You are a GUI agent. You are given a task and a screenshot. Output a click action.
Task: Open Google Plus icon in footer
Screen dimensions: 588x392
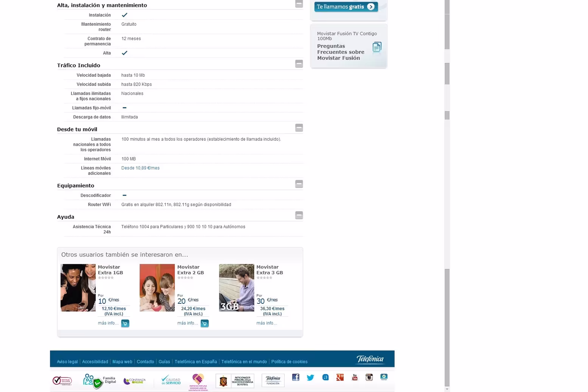(x=340, y=377)
